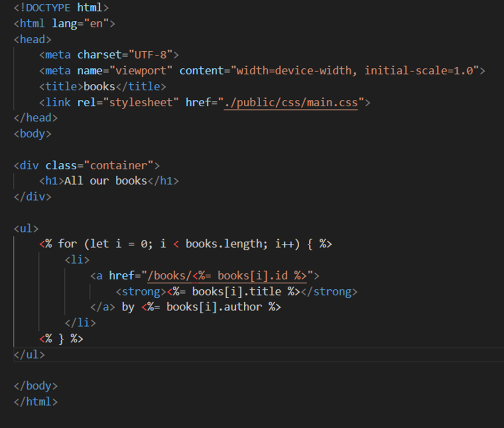
Task: Click books[i].author expression
Action: 214,307
